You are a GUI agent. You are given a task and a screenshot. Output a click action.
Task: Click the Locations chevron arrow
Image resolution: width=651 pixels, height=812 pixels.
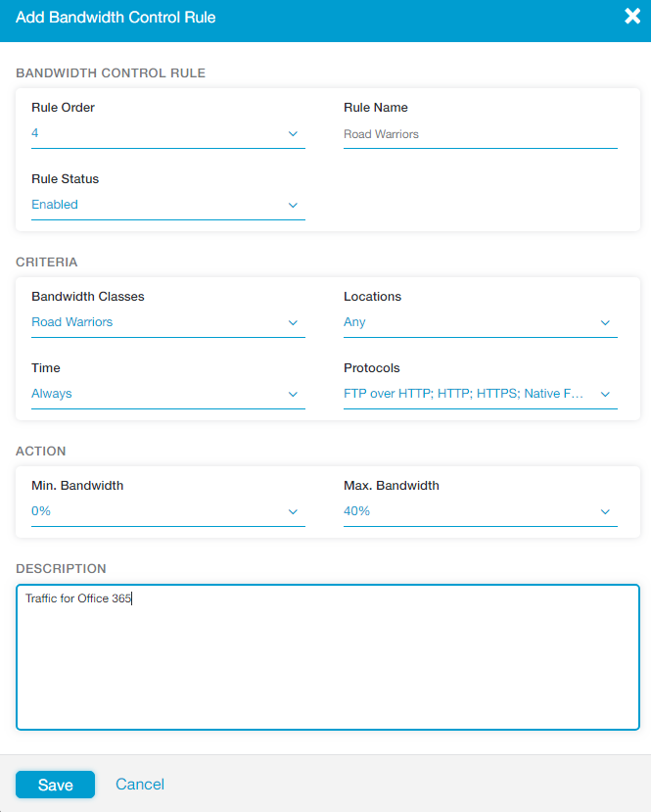[605, 323]
